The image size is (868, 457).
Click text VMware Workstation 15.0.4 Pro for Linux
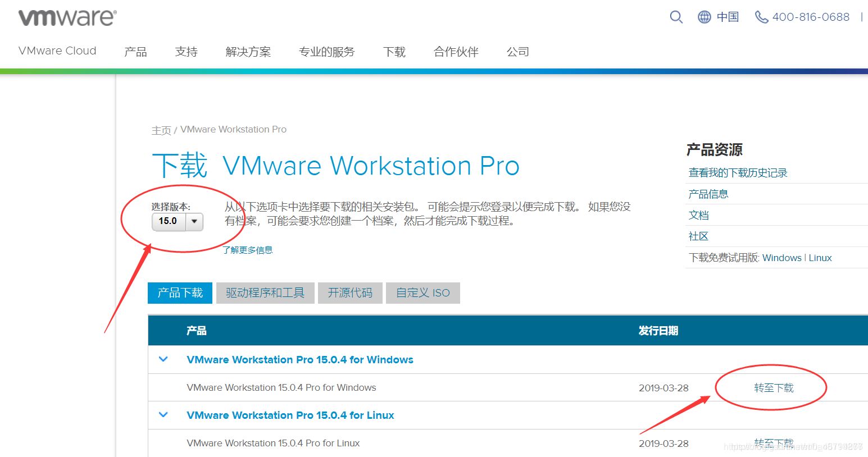tap(273, 443)
